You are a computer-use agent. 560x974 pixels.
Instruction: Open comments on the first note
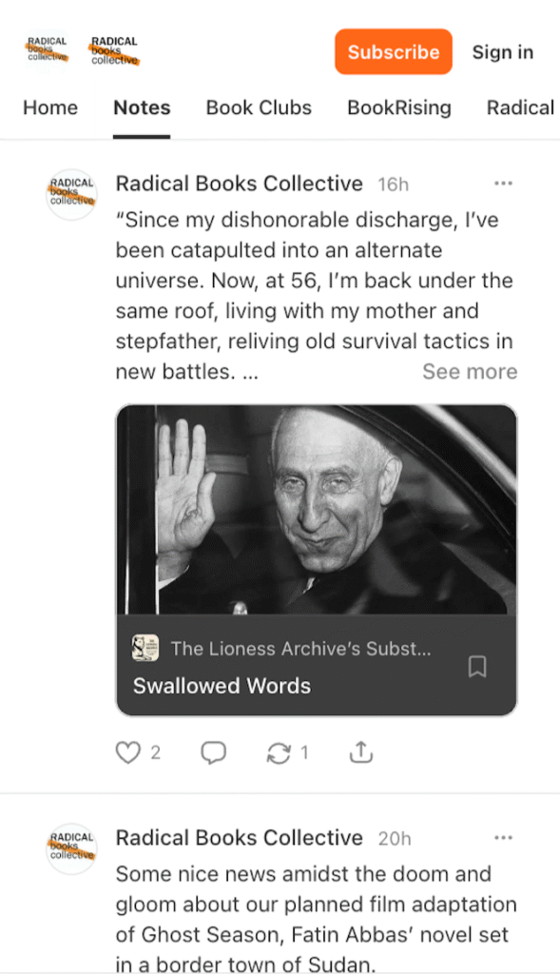click(213, 753)
